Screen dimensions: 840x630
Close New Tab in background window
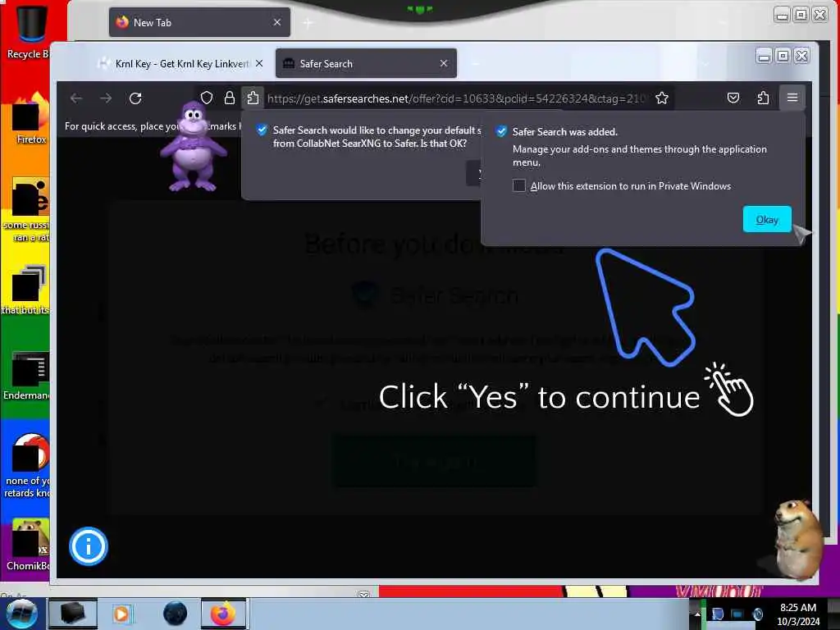(277, 22)
